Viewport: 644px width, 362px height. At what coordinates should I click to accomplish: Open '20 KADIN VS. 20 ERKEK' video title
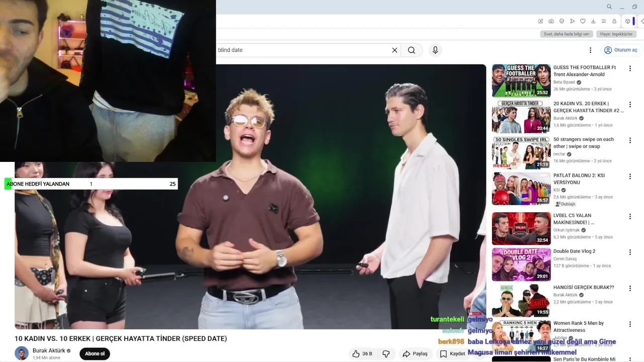(588, 107)
